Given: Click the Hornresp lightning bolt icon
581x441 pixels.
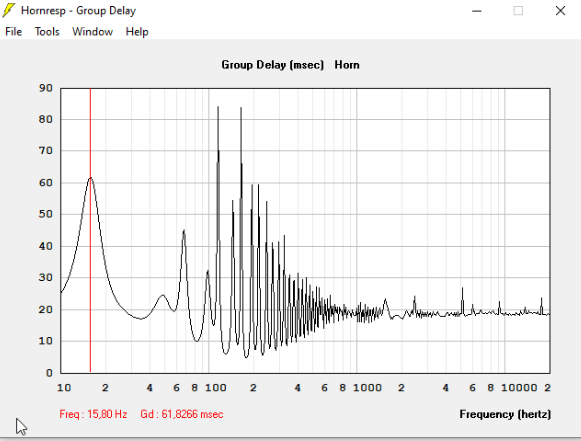Looking at the screenshot, I should click(x=9, y=10).
